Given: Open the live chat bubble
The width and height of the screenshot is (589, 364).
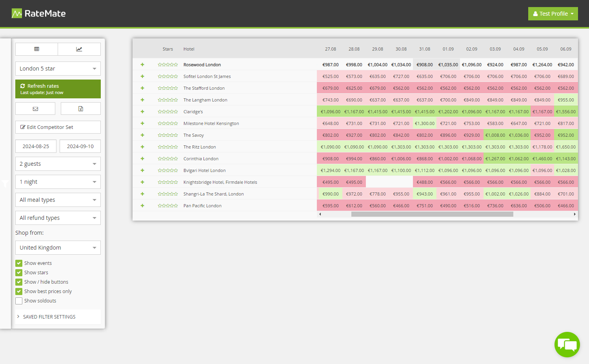Looking at the screenshot, I should click(x=567, y=345).
